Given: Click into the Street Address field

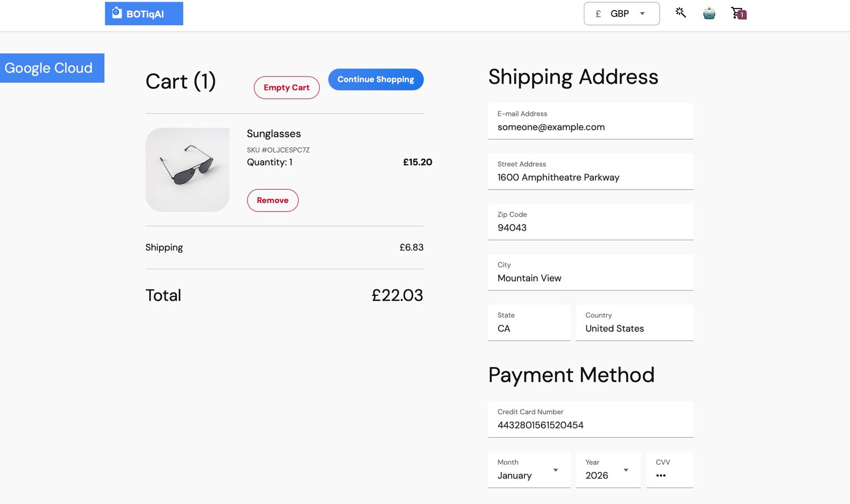Looking at the screenshot, I should point(590,177).
